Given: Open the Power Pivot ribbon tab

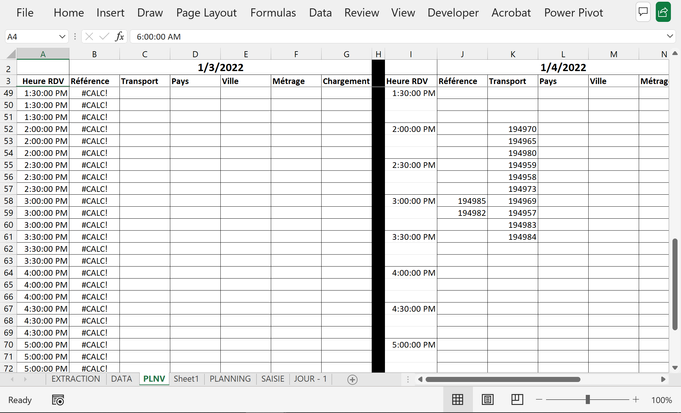Looking at the screenshot, I should pyautogui.click(x=573, y=13).
